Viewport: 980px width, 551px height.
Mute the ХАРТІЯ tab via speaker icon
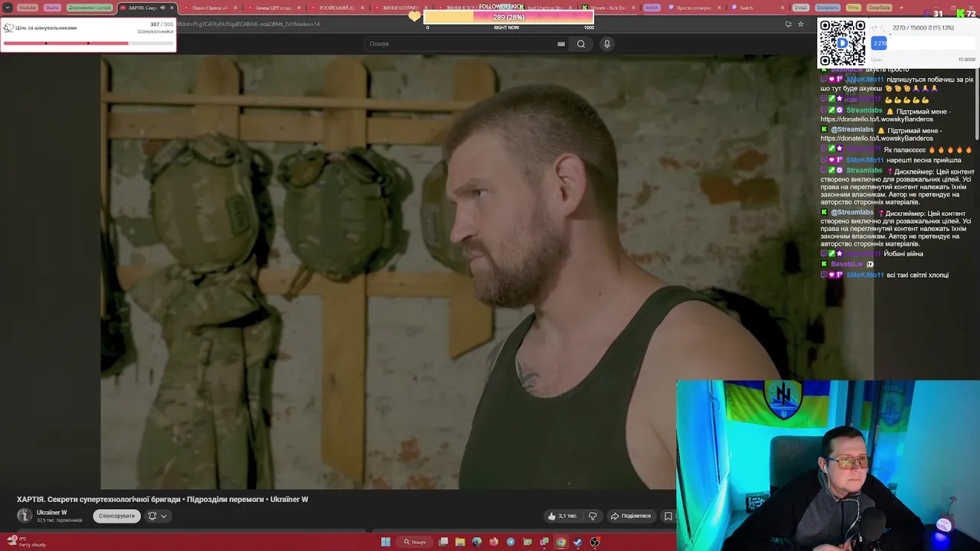pos(162,8)
